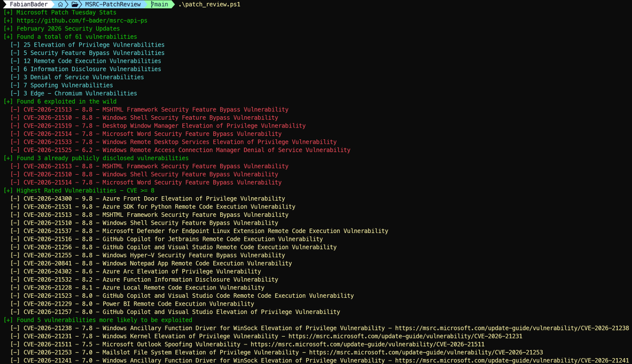This screenshot has width=632, height=364.
Task: Select '7 Spoofing Vulnerabilities' row
Action: point(62,85)
